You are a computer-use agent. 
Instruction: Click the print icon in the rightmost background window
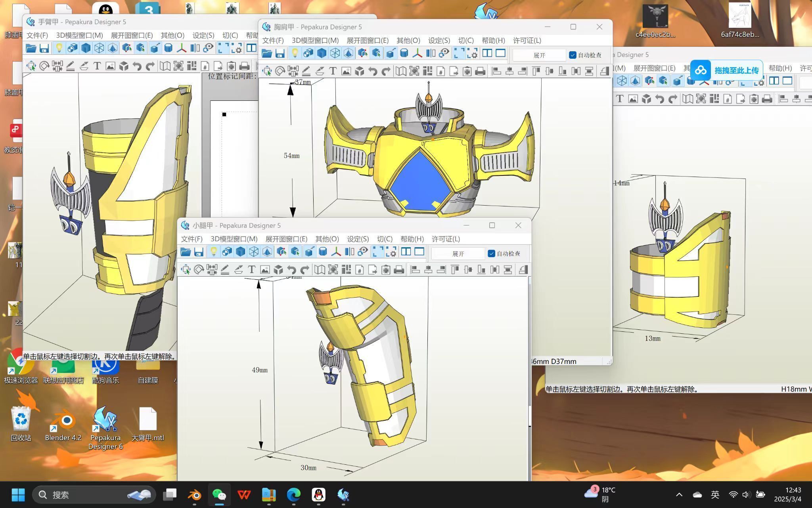(767, 99)
